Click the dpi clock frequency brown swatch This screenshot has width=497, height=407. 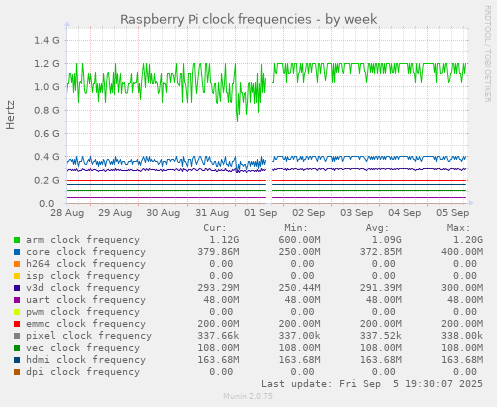click(x=17, y=372)
